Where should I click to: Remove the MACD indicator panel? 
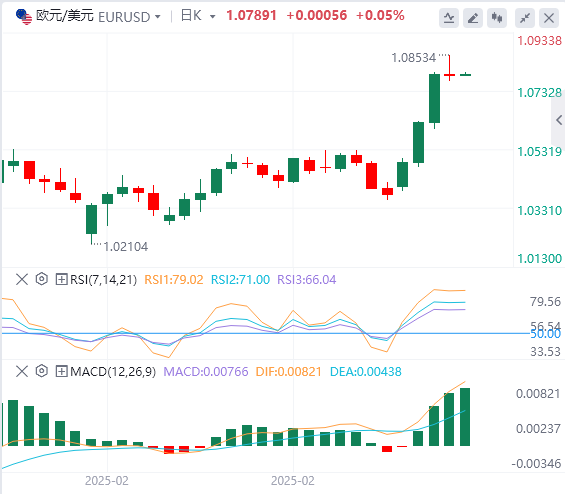[22, 371]
